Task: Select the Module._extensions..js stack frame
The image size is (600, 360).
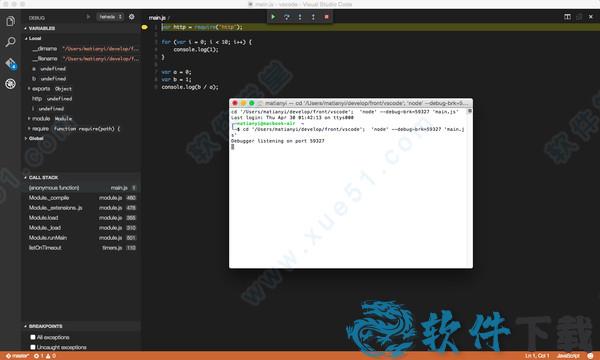Action: click(x=82, y=208)
